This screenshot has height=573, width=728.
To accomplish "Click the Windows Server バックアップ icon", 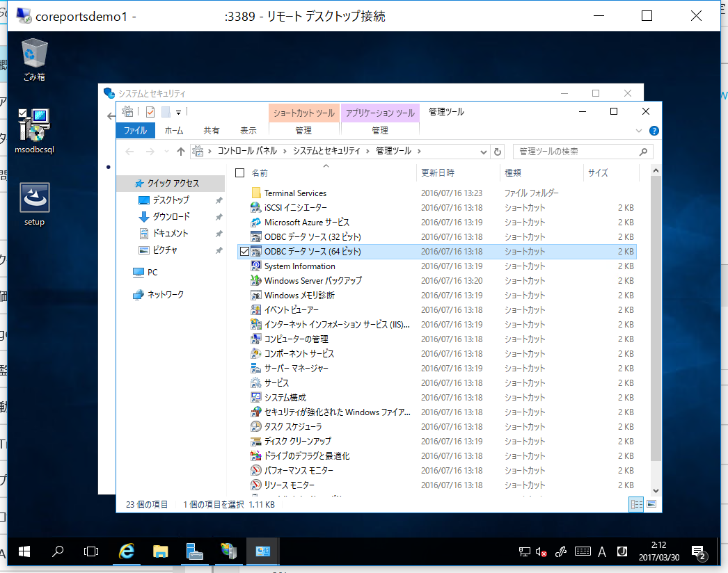I will [256, 280].
